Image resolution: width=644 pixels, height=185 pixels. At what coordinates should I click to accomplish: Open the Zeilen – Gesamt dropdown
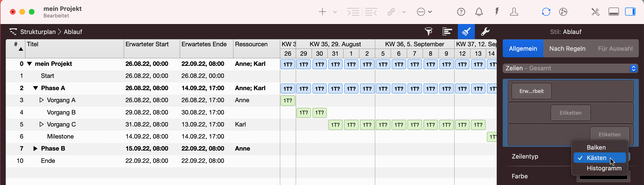[x=570, y=68]
